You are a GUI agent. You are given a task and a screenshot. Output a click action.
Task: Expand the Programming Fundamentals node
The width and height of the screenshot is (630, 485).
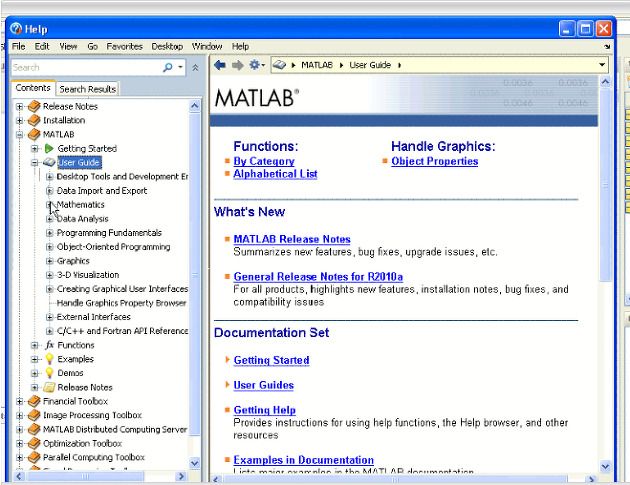pos(49,233)
